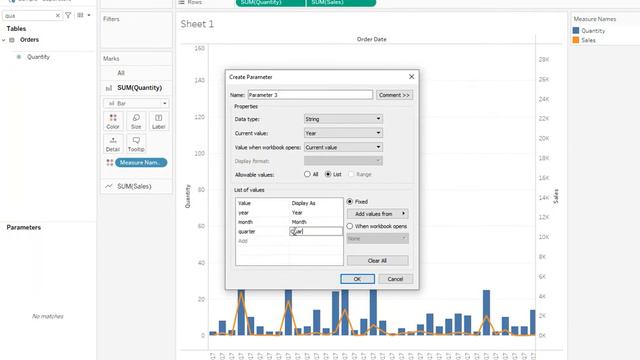The height and width of the screenshot is (360, 640).
Task: Open the Display format dropdown
Action: pyautogui.click(x=343, y=161)
